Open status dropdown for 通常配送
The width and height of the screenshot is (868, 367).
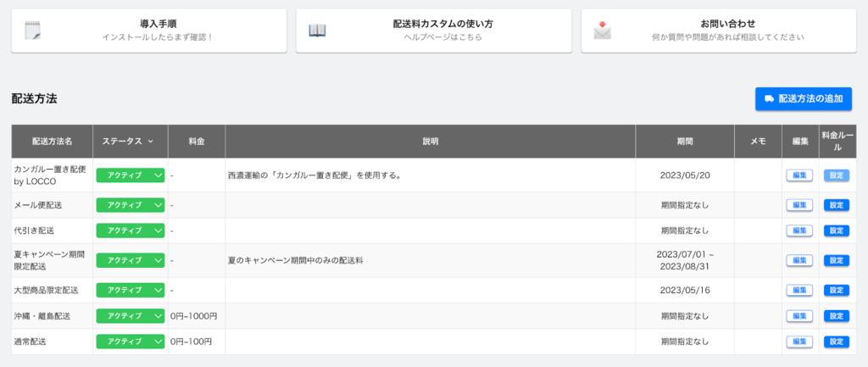click(130, 342)
